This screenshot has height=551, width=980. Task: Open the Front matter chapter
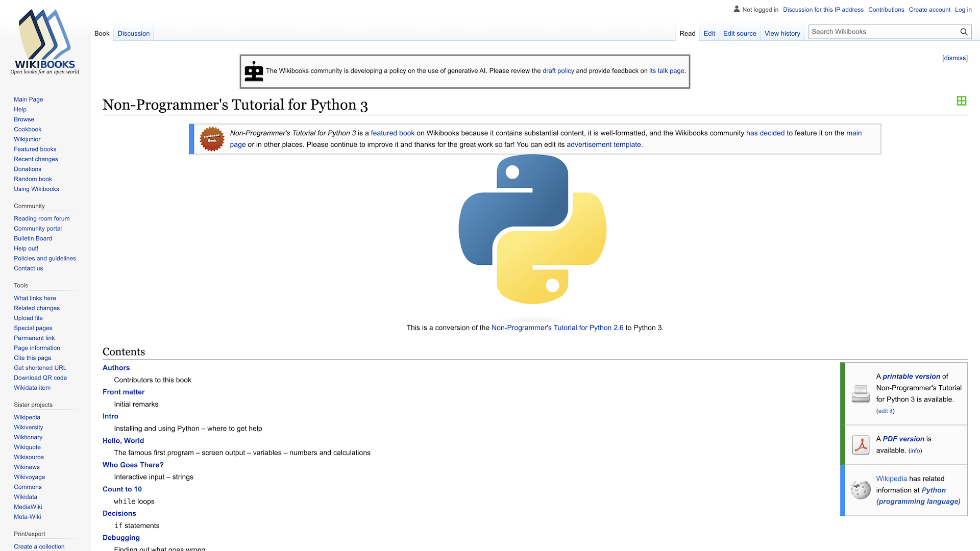click(x=124, y=392)
